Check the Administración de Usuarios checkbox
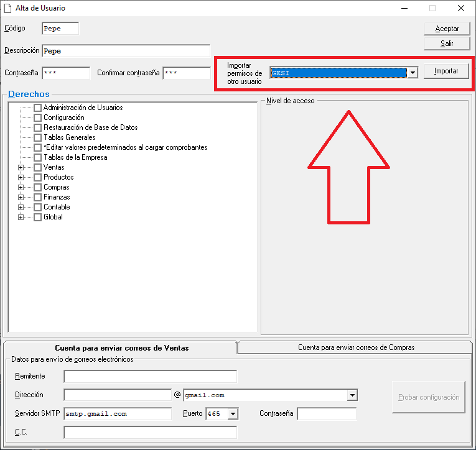 (x=38, y=108)
